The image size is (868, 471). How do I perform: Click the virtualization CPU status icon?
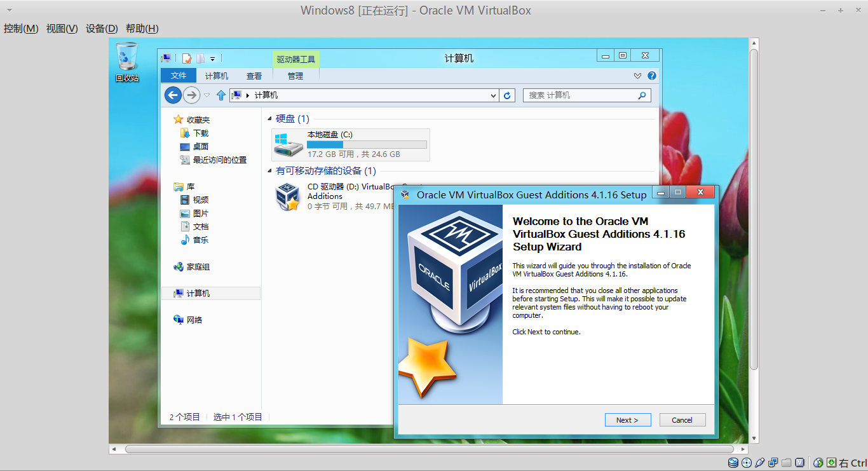tap(800, 463)
